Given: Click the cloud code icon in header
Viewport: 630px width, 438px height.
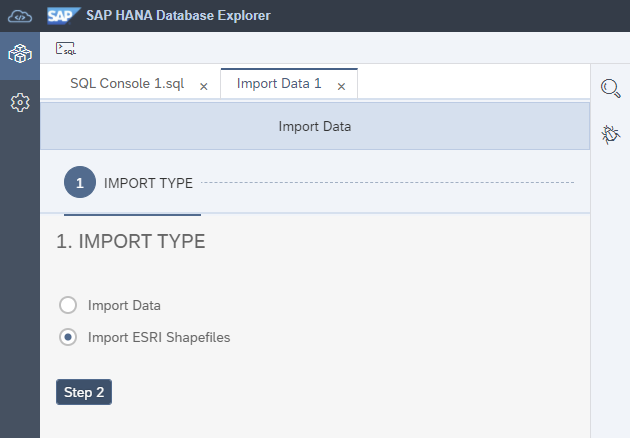Looking at the screenshot, I should [x=20, y=16].
